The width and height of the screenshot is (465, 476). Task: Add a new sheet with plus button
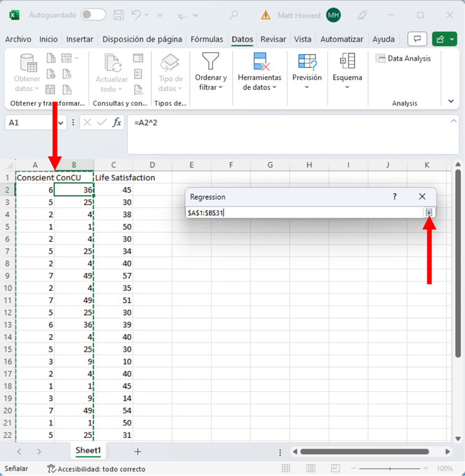pyautogui.click(x=138, y=451)
